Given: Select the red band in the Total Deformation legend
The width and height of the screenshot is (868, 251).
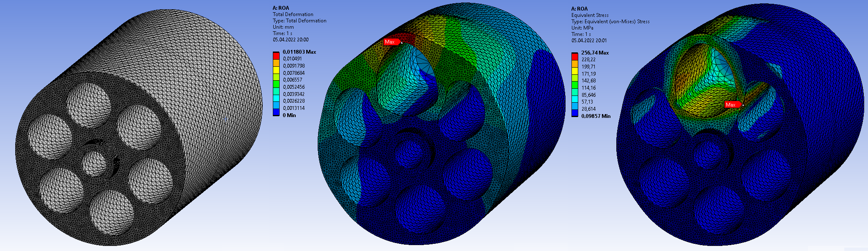Looking at the screenshot, I should pyautogui.click(x=276, y=55).
